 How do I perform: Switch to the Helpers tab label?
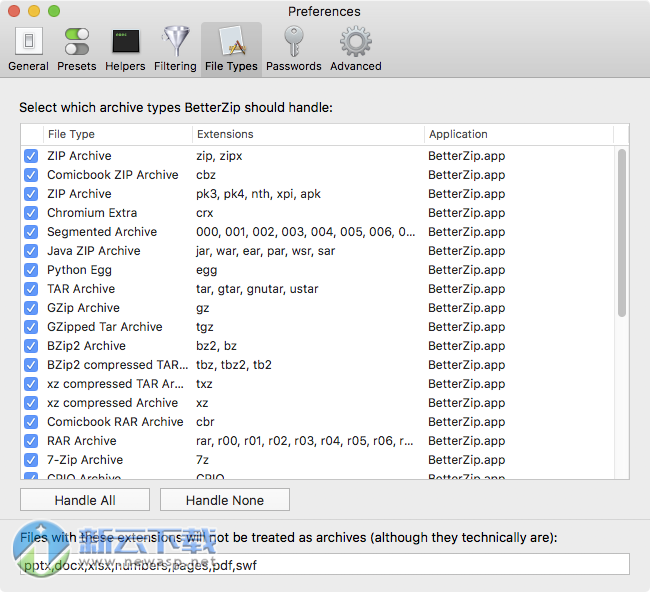point(125,66)
